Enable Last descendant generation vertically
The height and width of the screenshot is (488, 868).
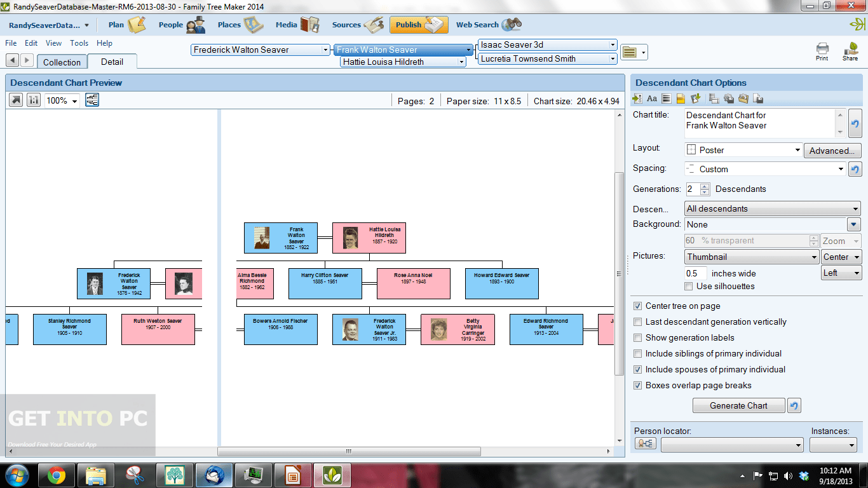[x=638, y=322]
